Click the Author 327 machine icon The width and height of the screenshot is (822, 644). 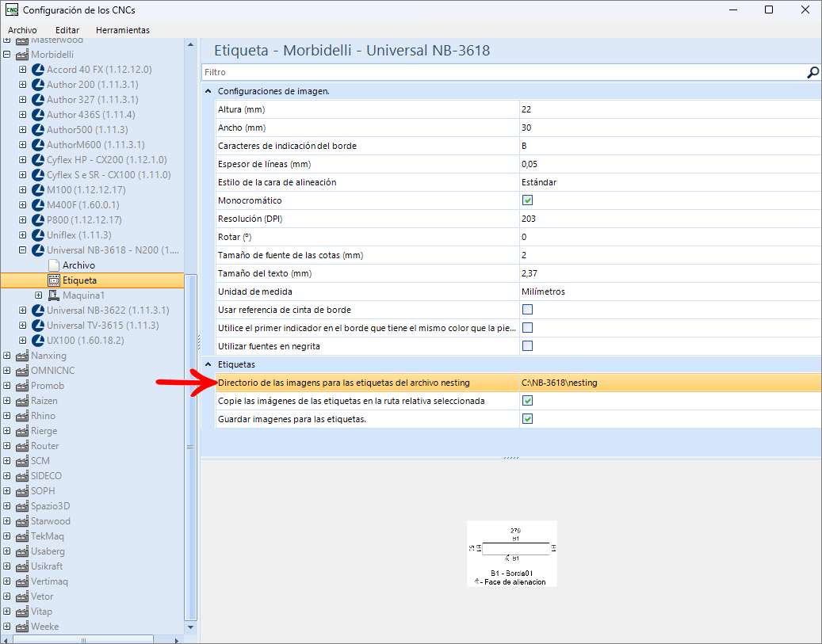tap(38, 100)
